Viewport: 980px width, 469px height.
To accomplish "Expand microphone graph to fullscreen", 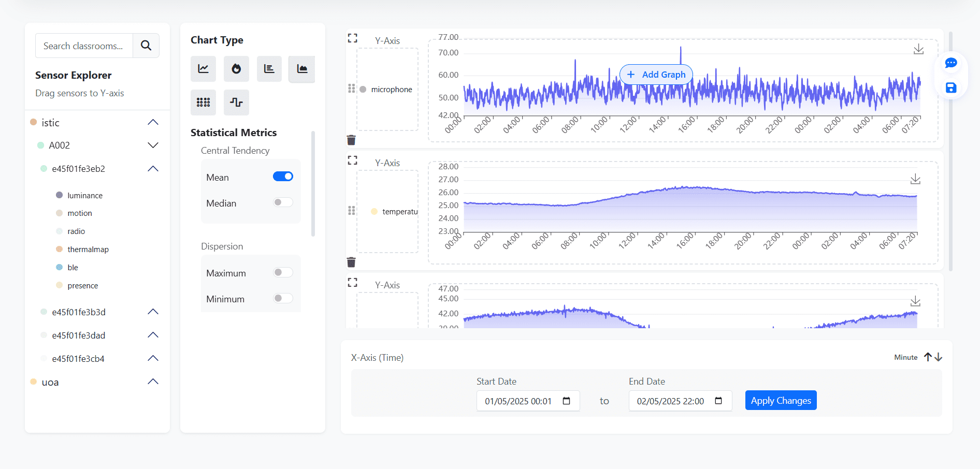I will point(353,38).
